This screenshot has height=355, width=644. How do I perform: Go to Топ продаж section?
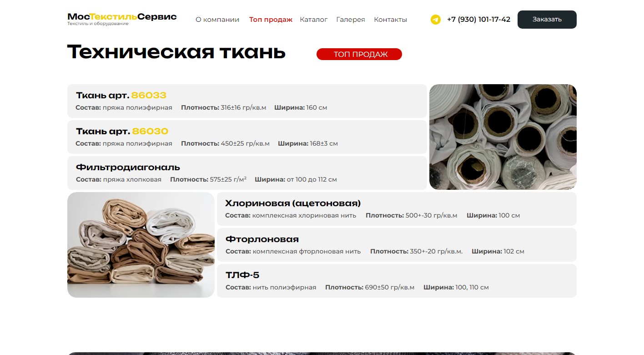click(271, 20)
